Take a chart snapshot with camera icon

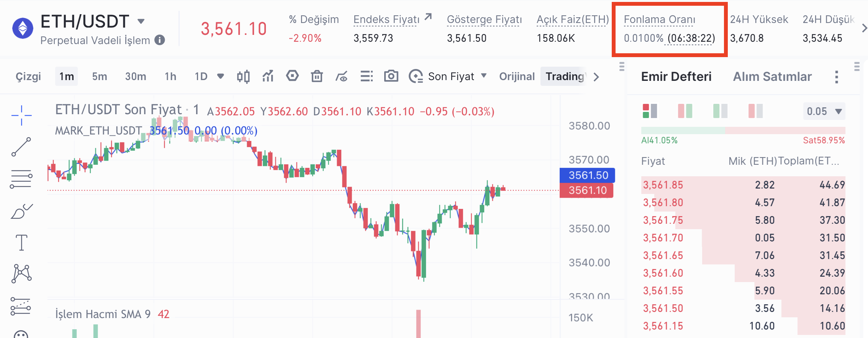tap(391, 77)
